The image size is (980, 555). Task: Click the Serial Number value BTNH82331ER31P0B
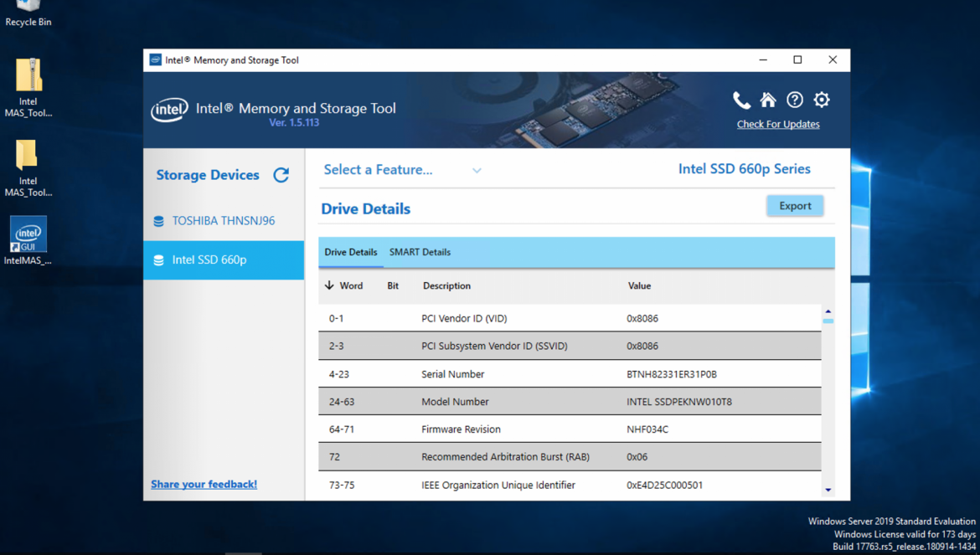tap(672, 374)
